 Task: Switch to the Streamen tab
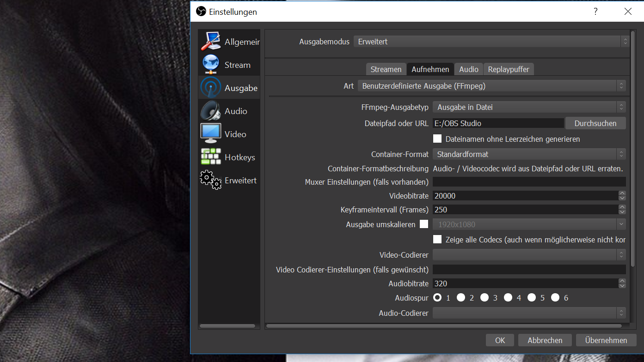tap(386, 69)
